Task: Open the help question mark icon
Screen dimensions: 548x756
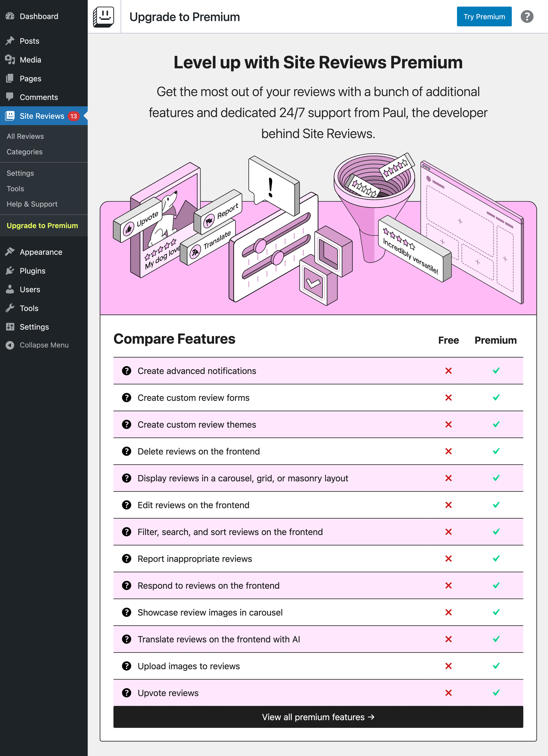Action: tap(527, 17)
